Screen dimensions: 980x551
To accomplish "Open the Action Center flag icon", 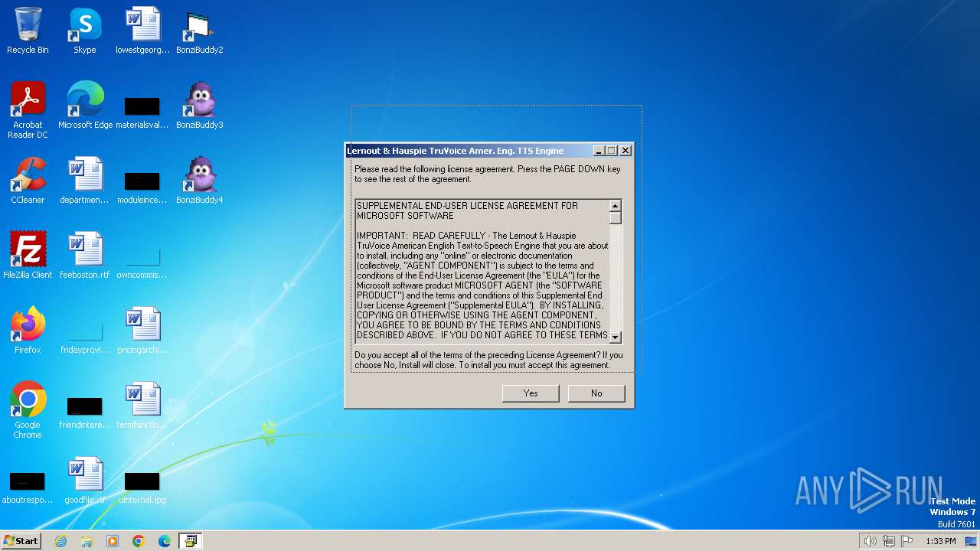I will click(x=907, y=541).
